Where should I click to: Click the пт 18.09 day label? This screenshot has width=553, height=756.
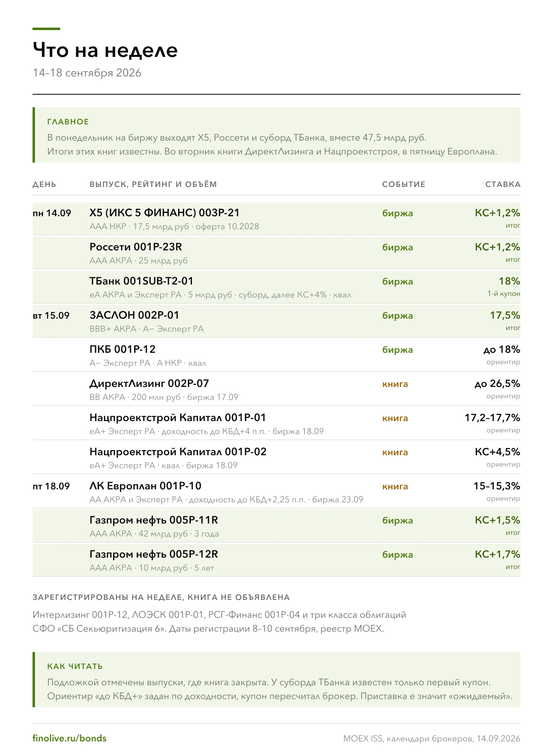[x=51, y=486]
